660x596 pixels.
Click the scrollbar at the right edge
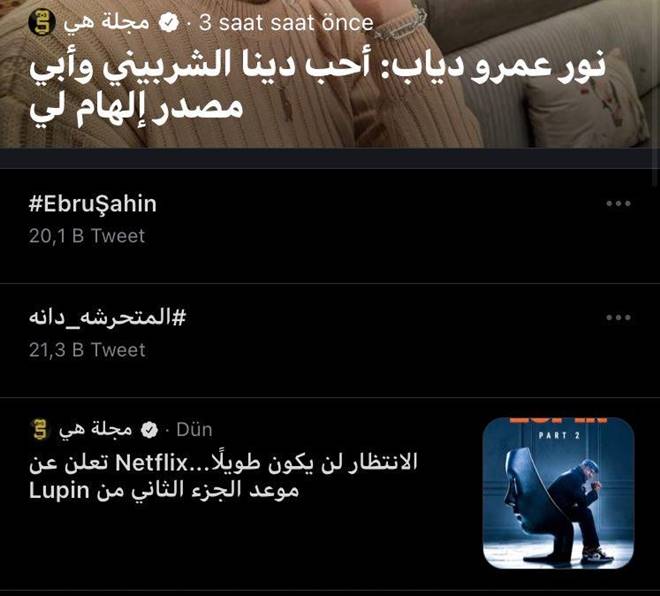click(x=656, y=93)
